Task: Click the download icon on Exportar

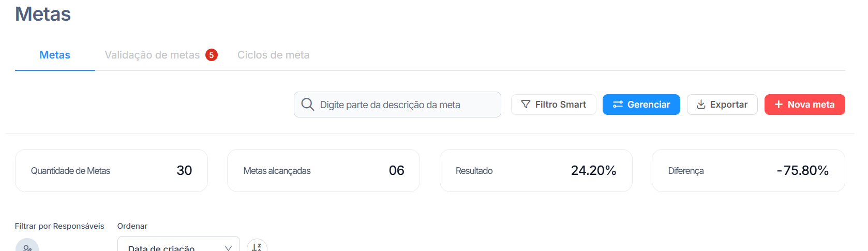Action: pos(701,105)
